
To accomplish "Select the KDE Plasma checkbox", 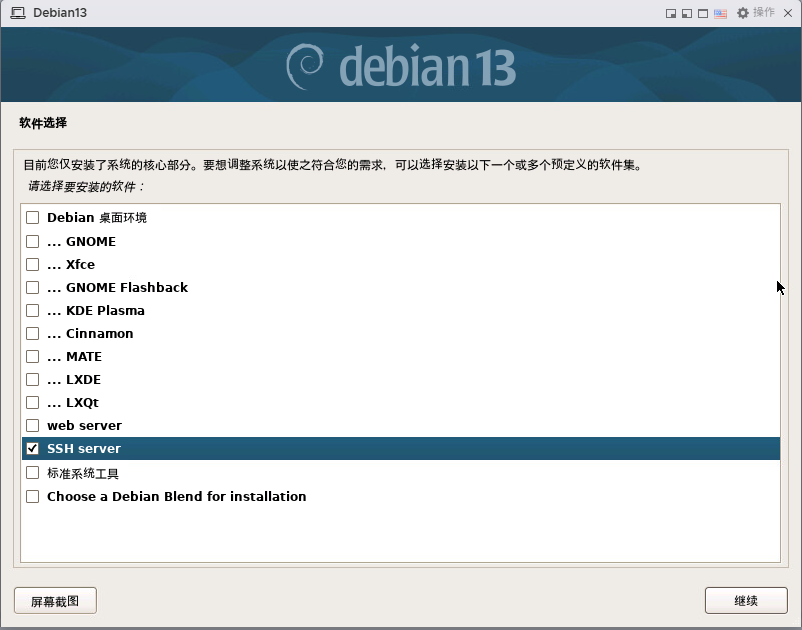I will 33,311.
